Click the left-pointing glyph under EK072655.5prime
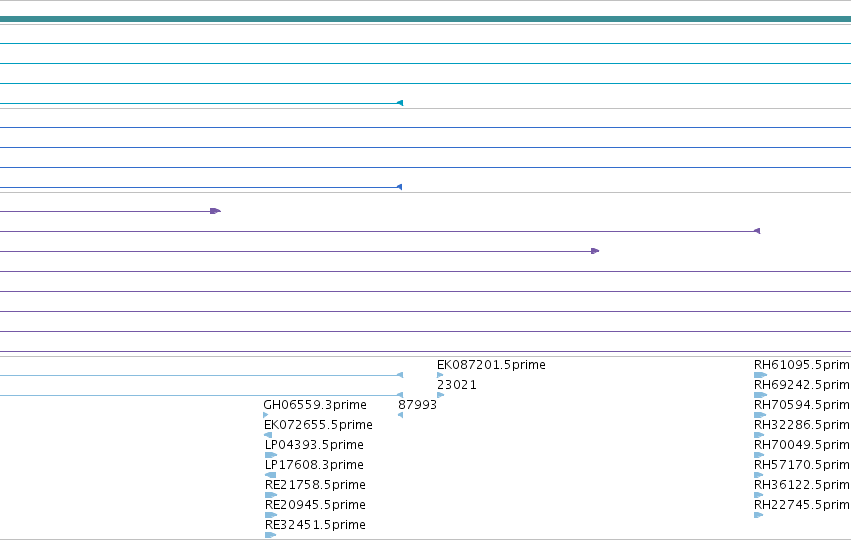The height and width of the screenshot is (540, 851). tap(268, 435)
